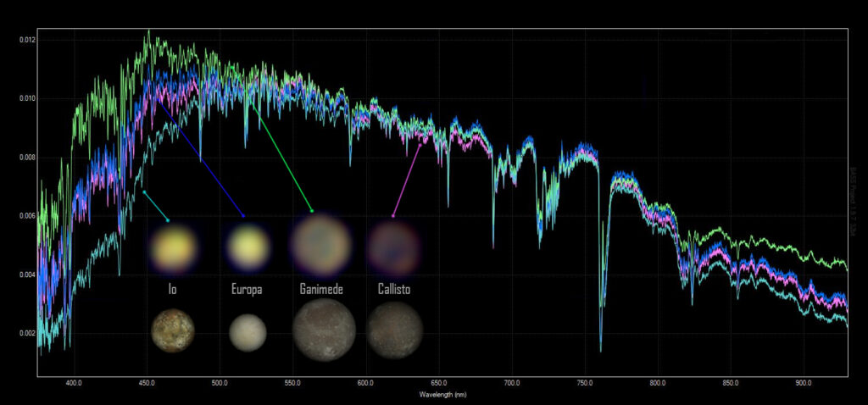This screenshot has height=405, width=868.
Task: Click the blurry telescope image of Io
Action: point(173,247)
